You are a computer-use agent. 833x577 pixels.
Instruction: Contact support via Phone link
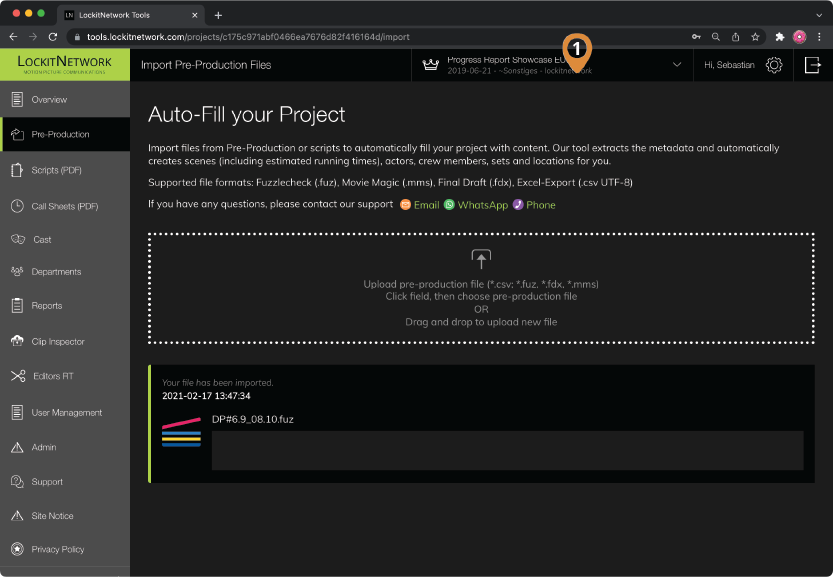(541, 205)
